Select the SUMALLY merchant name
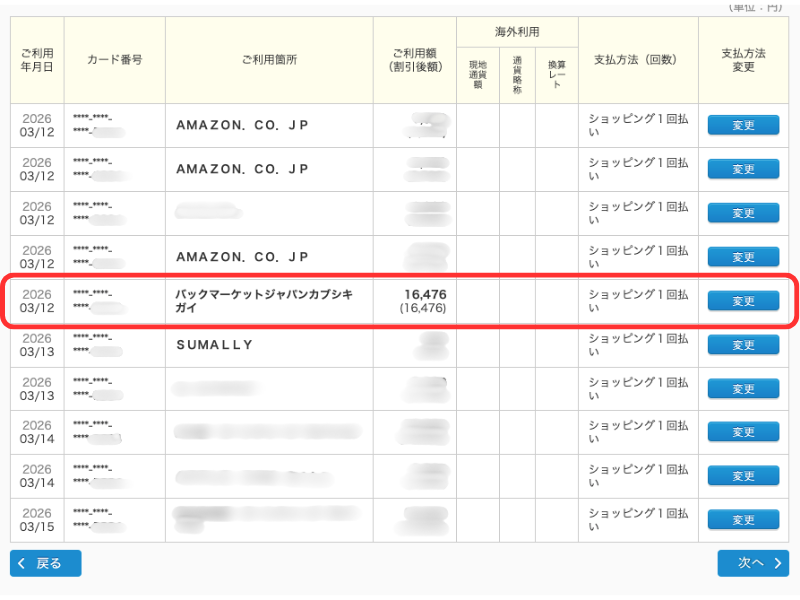Image resolution: width=800 pixels, height=600 pixels. pos(214,345)
